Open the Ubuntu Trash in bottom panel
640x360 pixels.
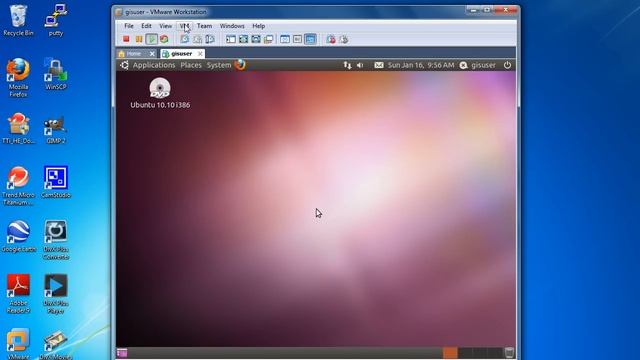pos(509,353)
